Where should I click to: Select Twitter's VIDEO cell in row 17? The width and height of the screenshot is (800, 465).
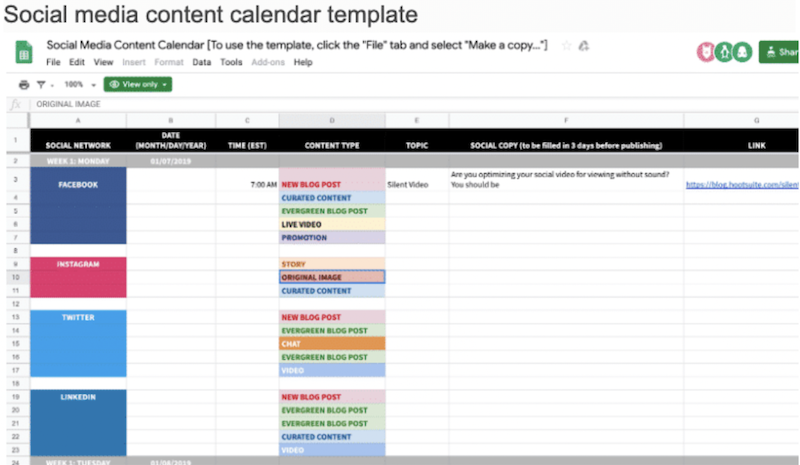click(332, 370)
